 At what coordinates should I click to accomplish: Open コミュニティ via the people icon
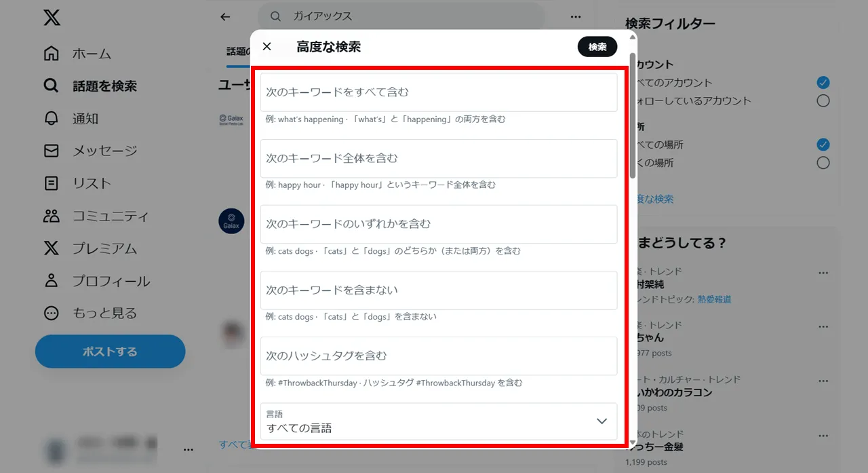[x=51, y=215]
